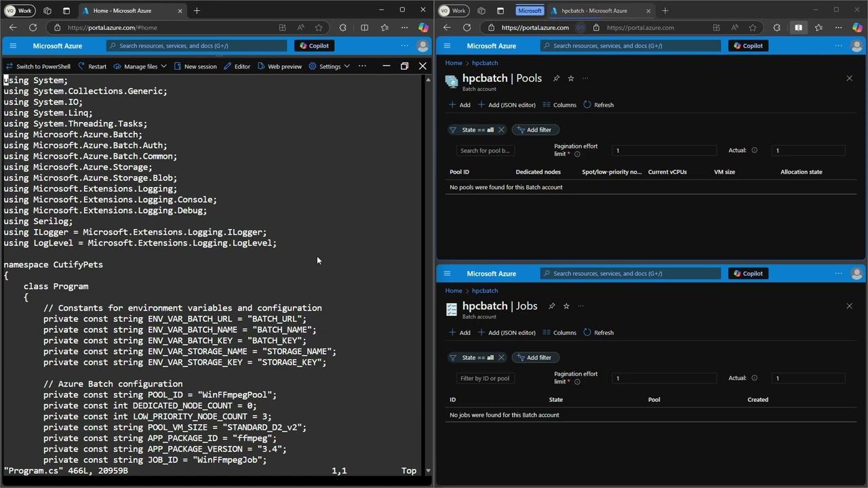Maximize the Cloud Shell pane
Viewport: 868px width, 488px height.
[x=404, y=66]
